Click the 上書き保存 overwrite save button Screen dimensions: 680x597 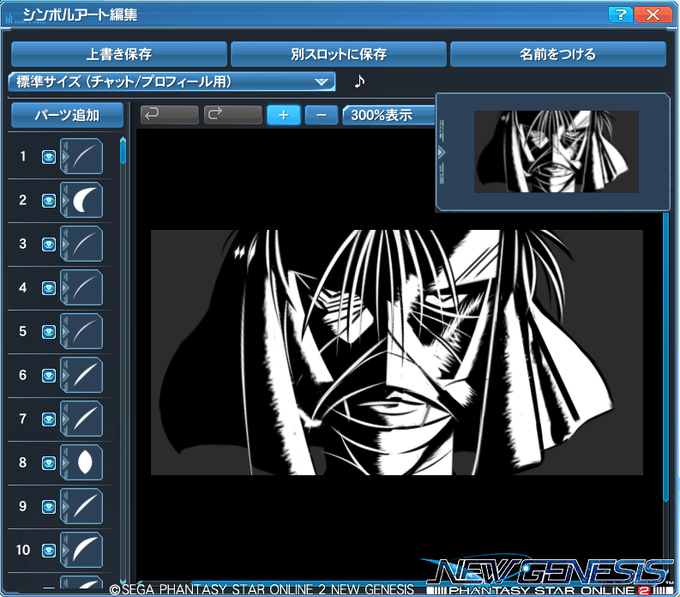click(119, 54)
